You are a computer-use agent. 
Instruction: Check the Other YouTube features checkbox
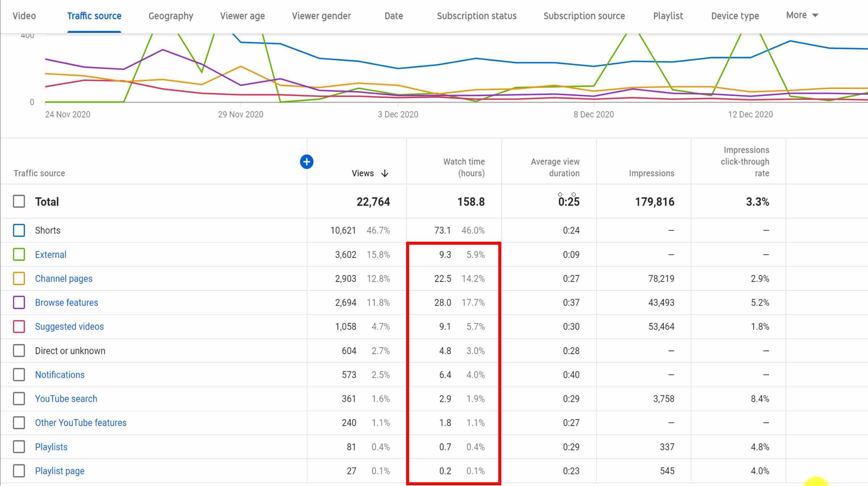coord(19,422)
